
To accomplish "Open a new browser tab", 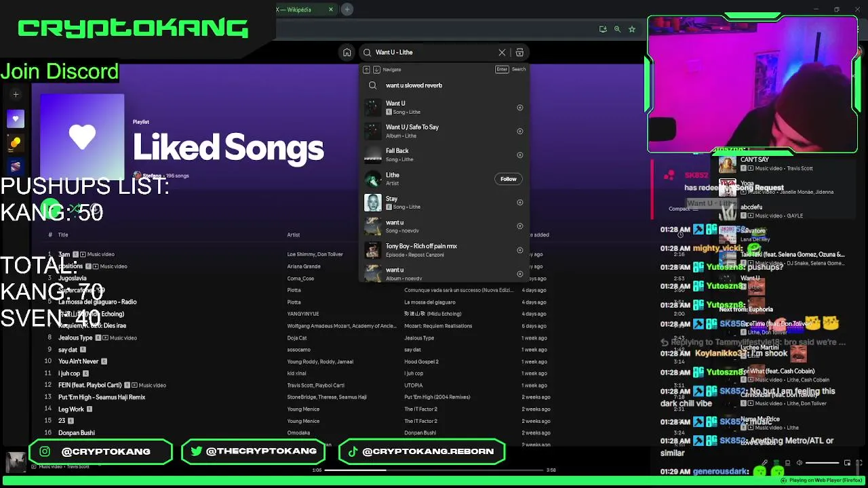I will (347, 9).
